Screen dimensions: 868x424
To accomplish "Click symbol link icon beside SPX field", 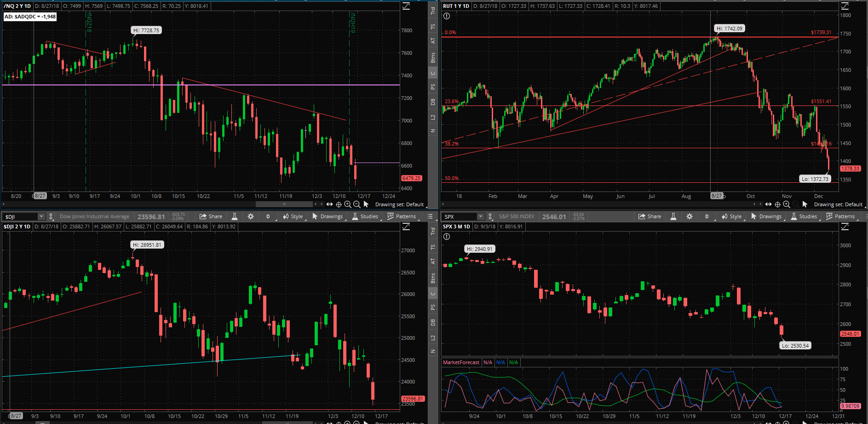I will pyautogui.click(x=490, y=216).
